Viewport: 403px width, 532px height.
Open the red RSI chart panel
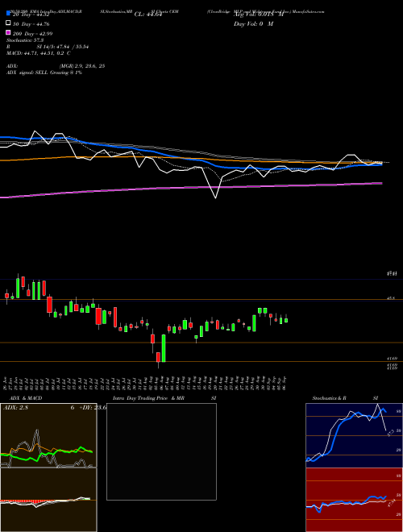click(354, 500)
